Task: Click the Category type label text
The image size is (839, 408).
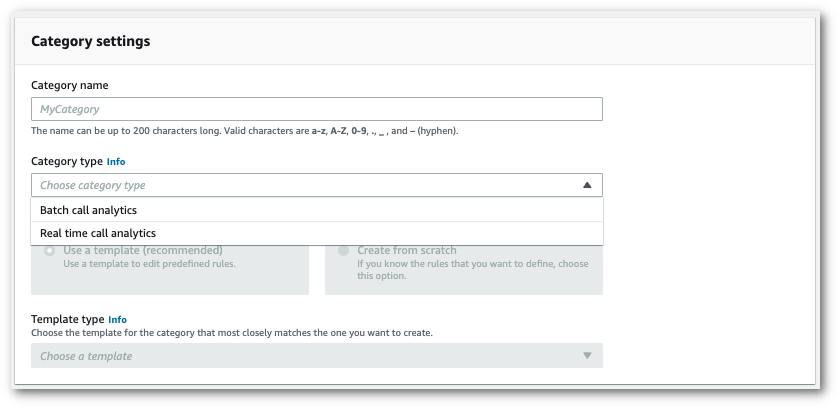Action: pyautogui.click(x=67, y=161)
